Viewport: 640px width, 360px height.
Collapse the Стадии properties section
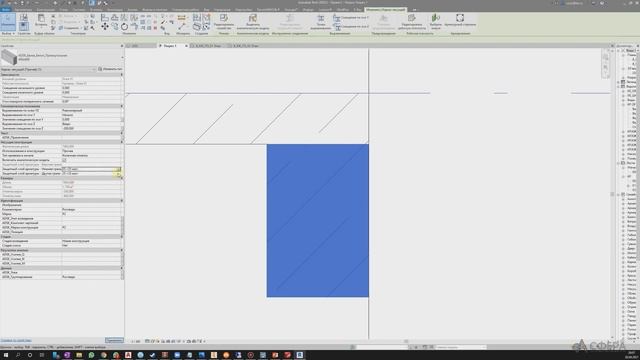pos(122,236)
